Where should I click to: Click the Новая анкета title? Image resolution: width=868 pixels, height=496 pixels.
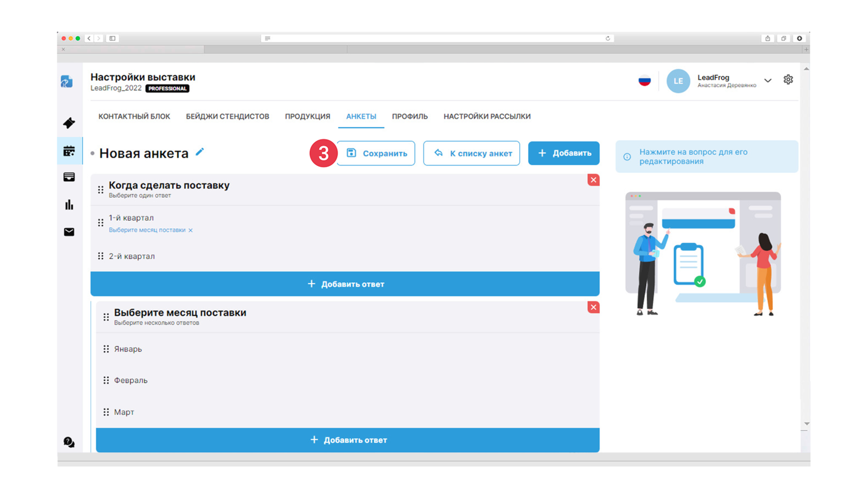[144, 153]
